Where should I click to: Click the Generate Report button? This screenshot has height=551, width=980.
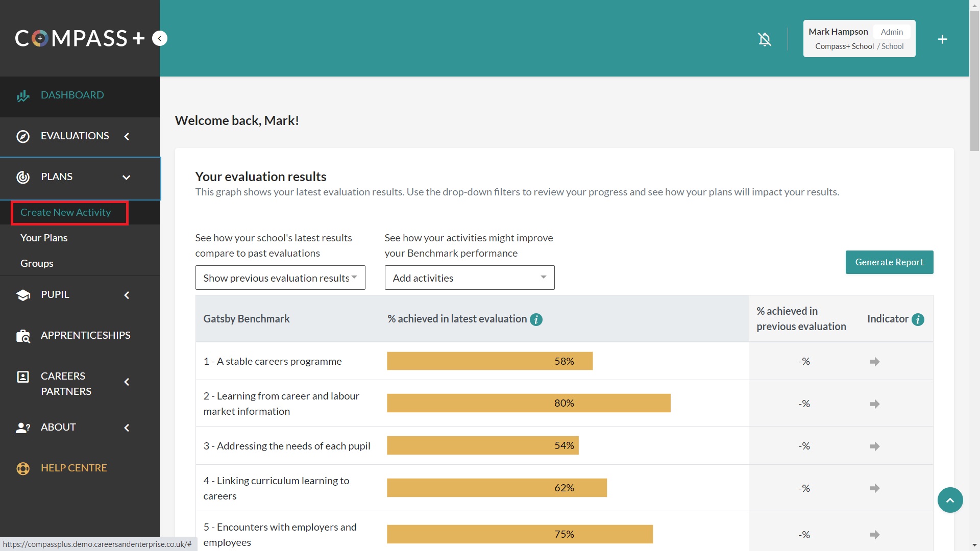point(889,262)
